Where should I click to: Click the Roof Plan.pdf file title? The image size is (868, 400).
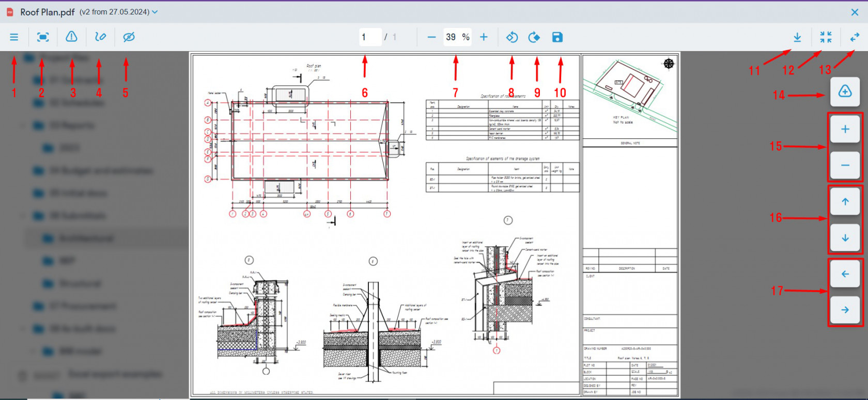coord(47,12)
